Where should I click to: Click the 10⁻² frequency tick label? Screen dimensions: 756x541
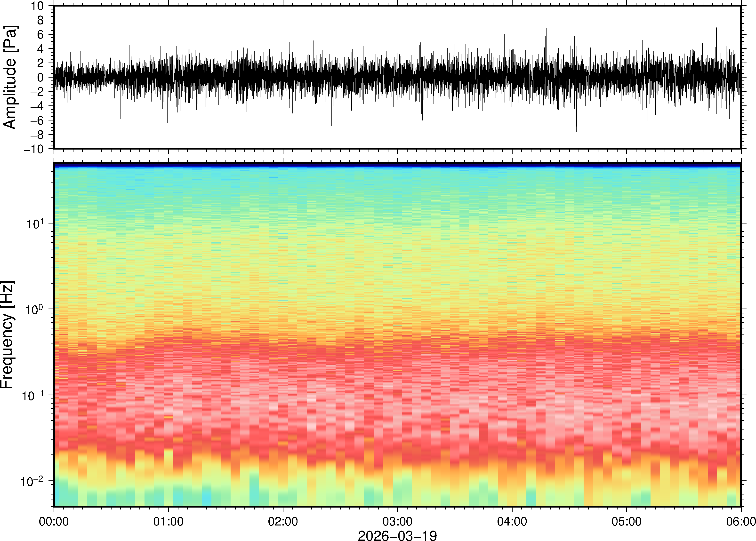[x=32, y=481]
